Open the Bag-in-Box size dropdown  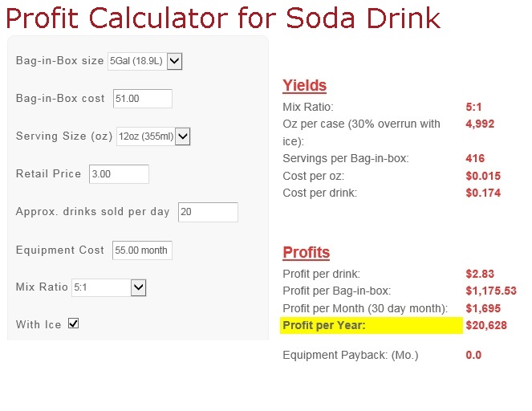(x=145, y=60)
